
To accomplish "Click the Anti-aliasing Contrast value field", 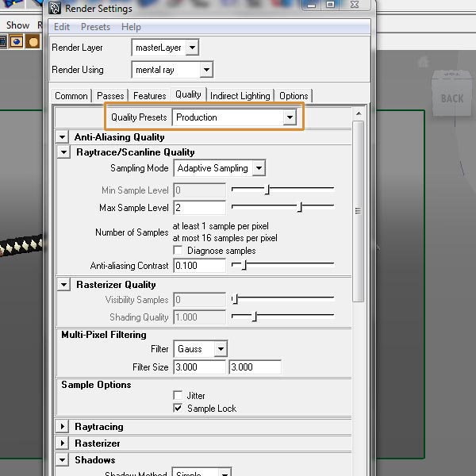I will click(199, 265).
